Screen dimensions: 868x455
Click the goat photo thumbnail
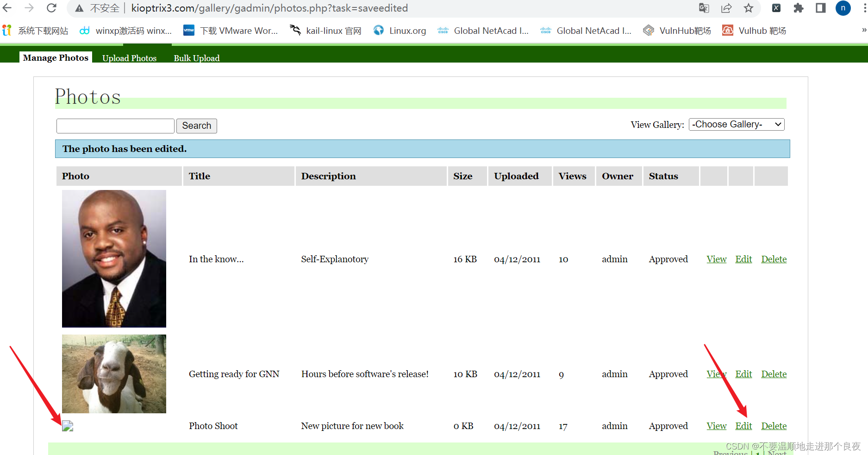(114, 374)
